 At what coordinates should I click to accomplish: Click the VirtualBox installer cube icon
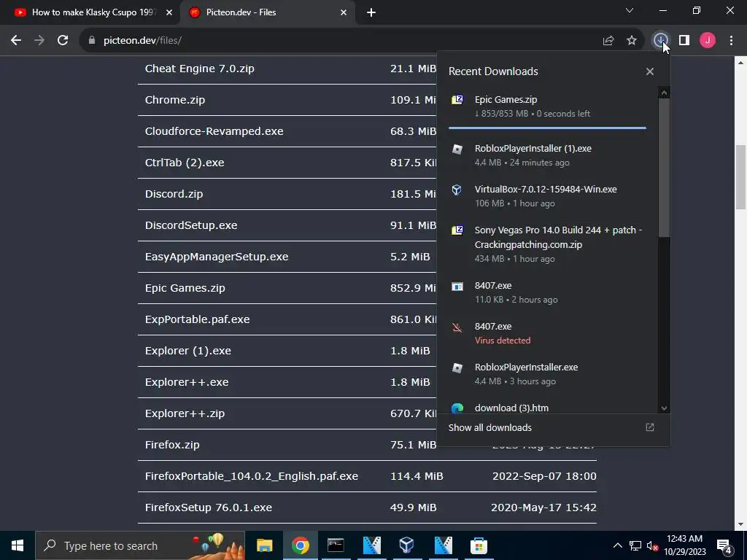click(x=457, y=190)
